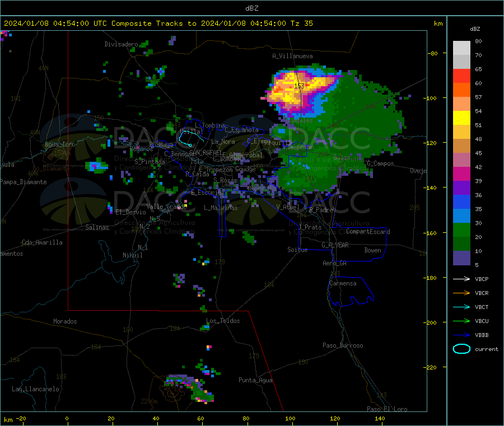Image resolution: width=504 pixels, height=426 pixels.
Task: Click the Pampa_Diamante map label
Action: 24,182
